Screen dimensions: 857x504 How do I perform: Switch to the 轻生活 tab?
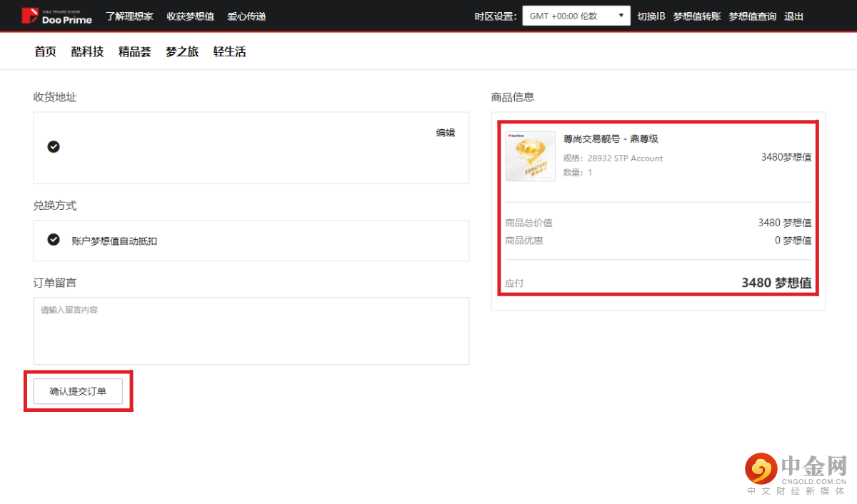[x=229, y=51]
